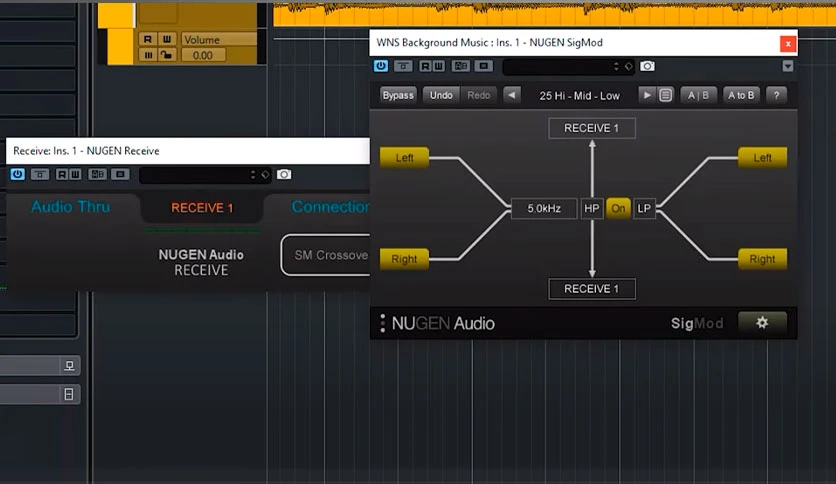The image size is (836, 484).
Task: Click input Left channel node
Action: point(404,158)
